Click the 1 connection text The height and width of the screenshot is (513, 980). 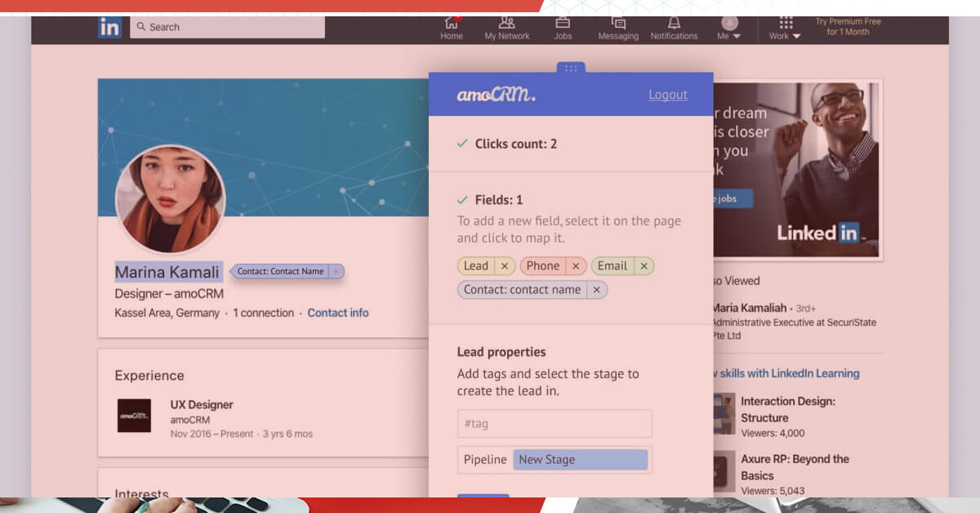pos(263,313)
